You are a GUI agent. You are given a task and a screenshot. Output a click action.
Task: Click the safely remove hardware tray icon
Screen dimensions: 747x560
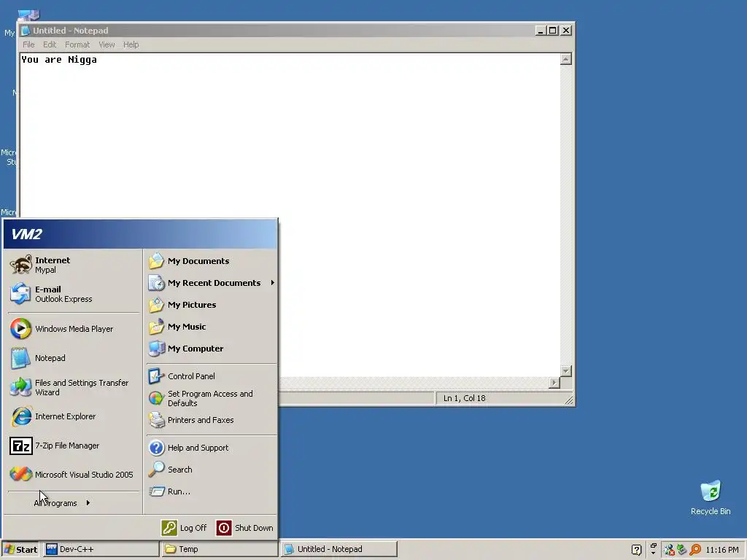click(682, 550)
